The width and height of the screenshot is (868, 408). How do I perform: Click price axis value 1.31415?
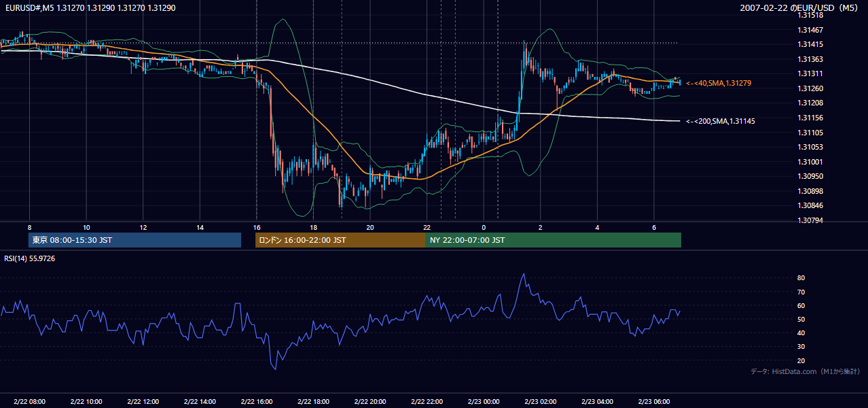811,45
